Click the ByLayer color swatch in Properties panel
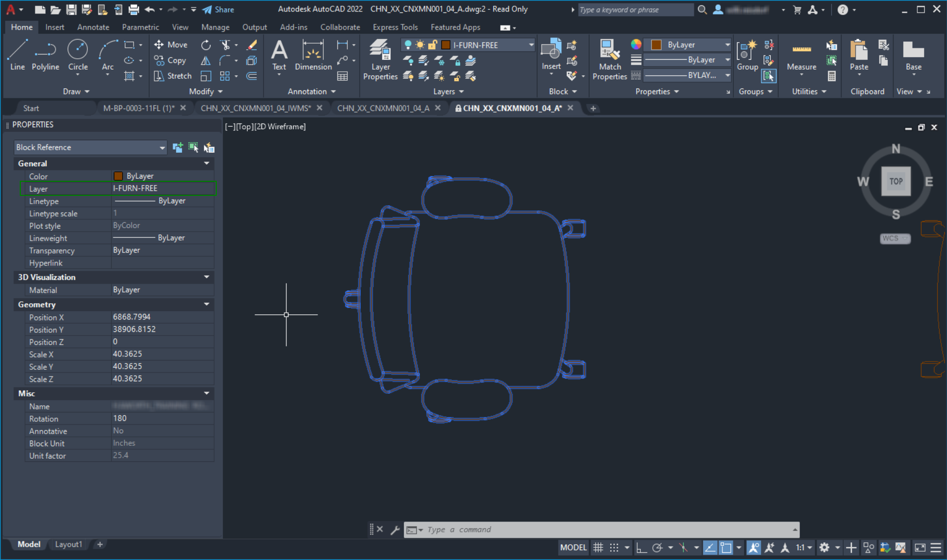 click(x=118, y=176)
